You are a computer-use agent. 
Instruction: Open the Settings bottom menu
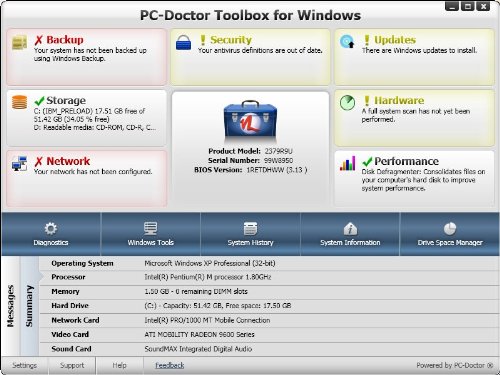tap(24, 366)
